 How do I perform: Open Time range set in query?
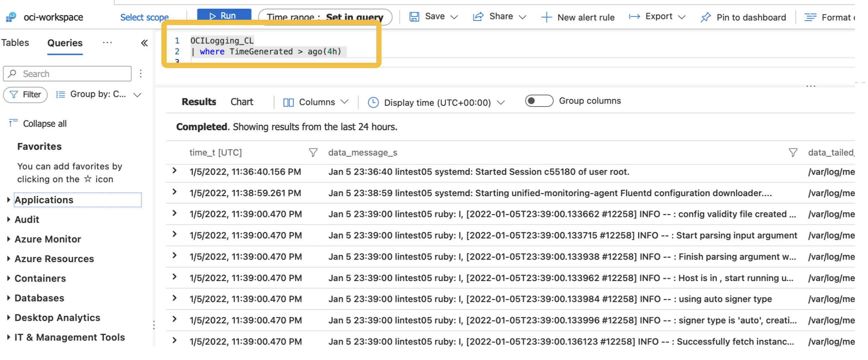coord(325,17)
